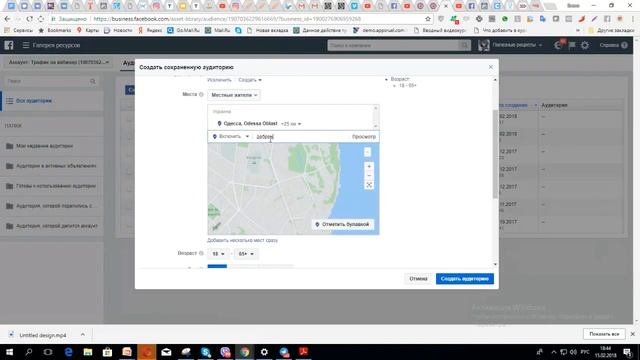Click the Создать аудиторию button
The width and height of the screenshot is (640, 360).
[x=464, y=279]
